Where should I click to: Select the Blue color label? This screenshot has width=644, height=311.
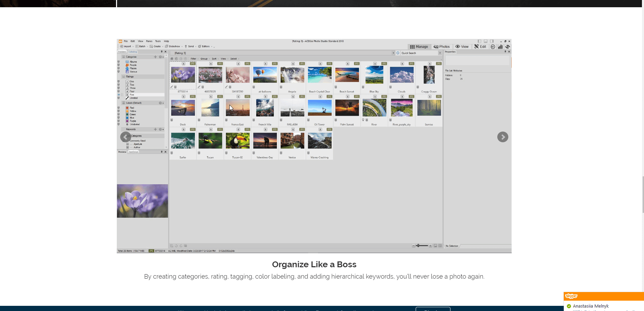pyautogui.click(x=130, y=118)
